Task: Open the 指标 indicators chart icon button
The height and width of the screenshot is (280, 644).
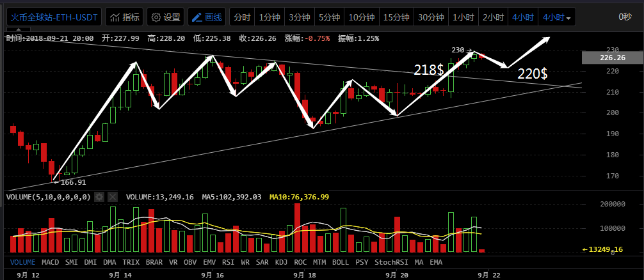Action: tap(124, 17)
